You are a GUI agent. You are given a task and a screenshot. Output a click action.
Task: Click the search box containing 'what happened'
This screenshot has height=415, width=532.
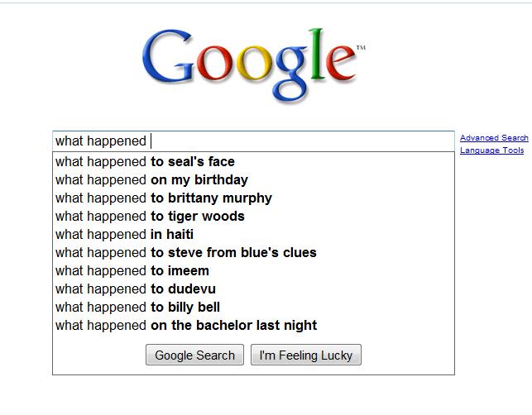click(253, 141)
